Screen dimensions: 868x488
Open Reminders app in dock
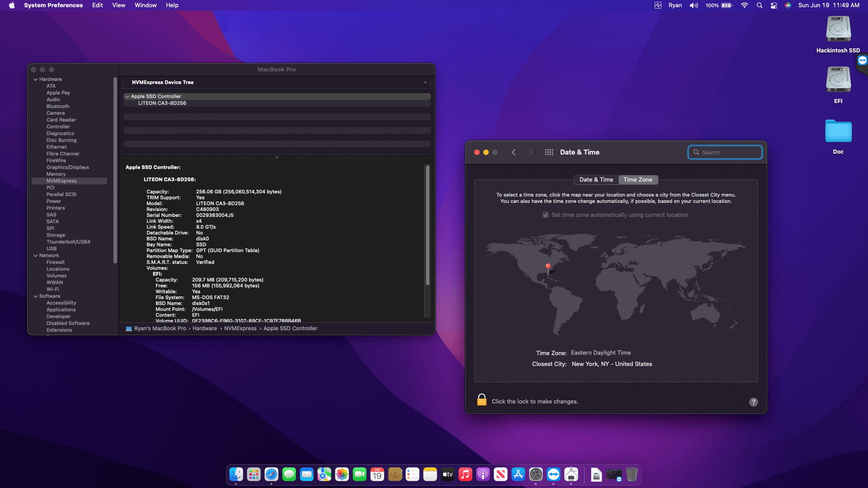412,474
